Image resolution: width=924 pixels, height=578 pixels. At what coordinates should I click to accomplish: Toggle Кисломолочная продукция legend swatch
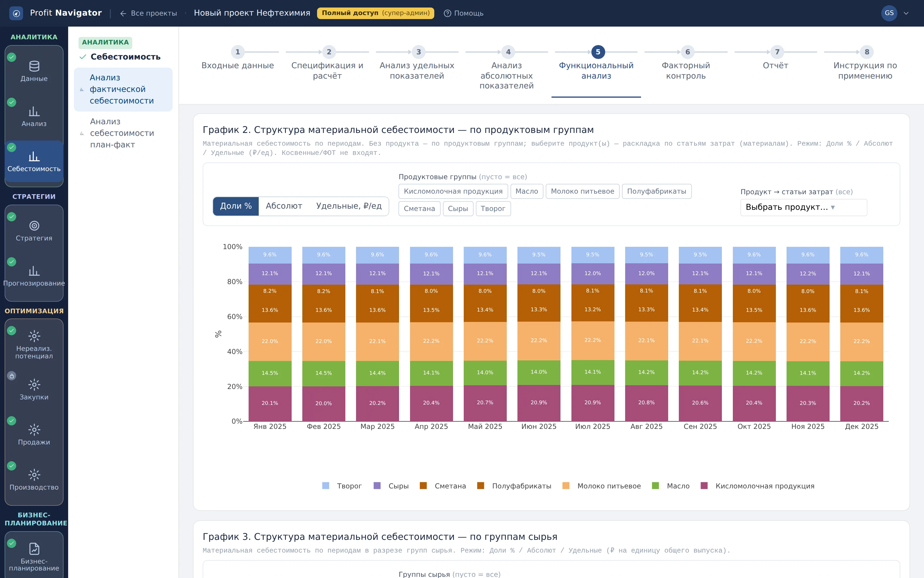(704, 486)
